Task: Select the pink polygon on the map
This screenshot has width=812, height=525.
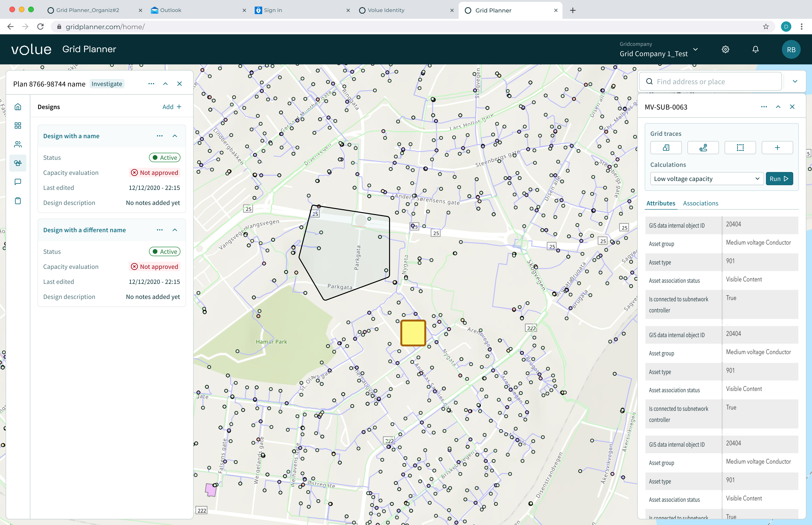Action: (x=211, y=490)
